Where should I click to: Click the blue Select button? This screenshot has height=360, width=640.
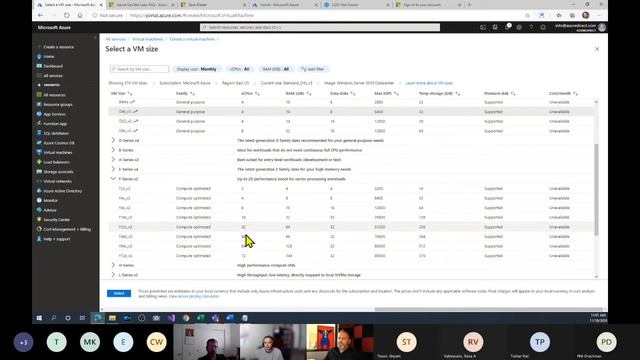pos(119,293)
